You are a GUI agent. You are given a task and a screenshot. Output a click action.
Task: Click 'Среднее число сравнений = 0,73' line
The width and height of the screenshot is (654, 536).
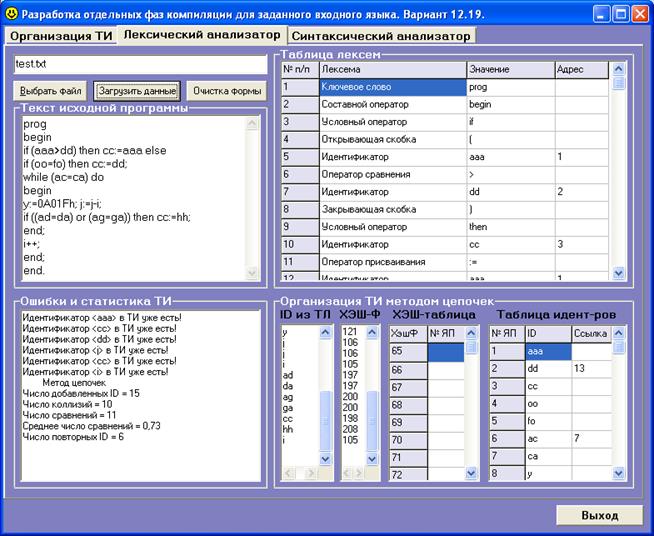pos(91,426)
